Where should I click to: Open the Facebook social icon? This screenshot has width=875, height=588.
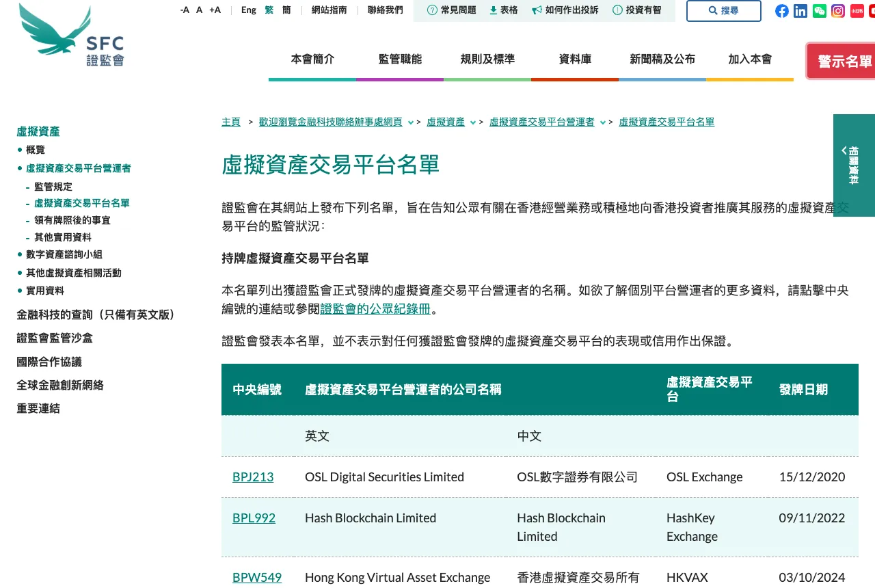click(782, 11)
